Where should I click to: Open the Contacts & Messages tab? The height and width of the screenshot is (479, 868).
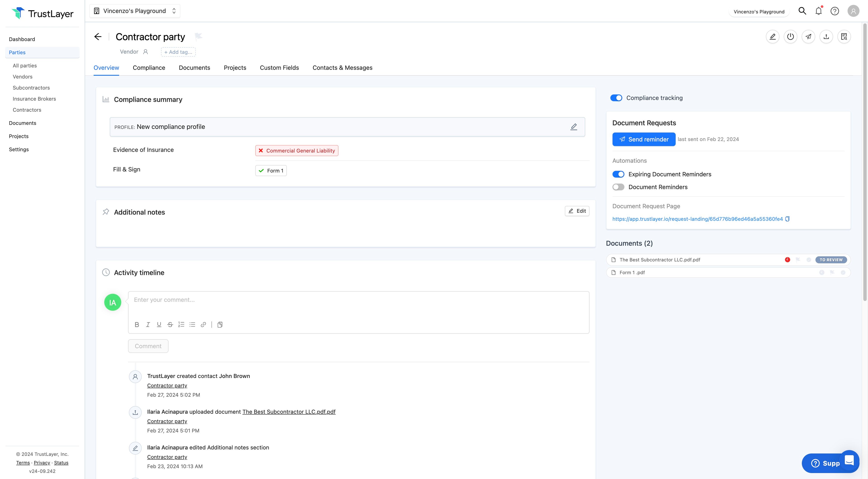(342, 68)
